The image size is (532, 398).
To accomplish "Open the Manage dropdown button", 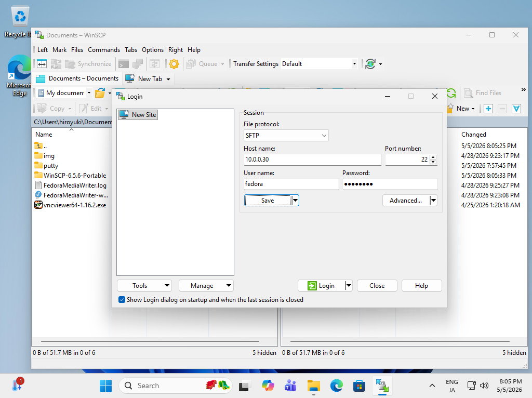I will coord(206,286).
